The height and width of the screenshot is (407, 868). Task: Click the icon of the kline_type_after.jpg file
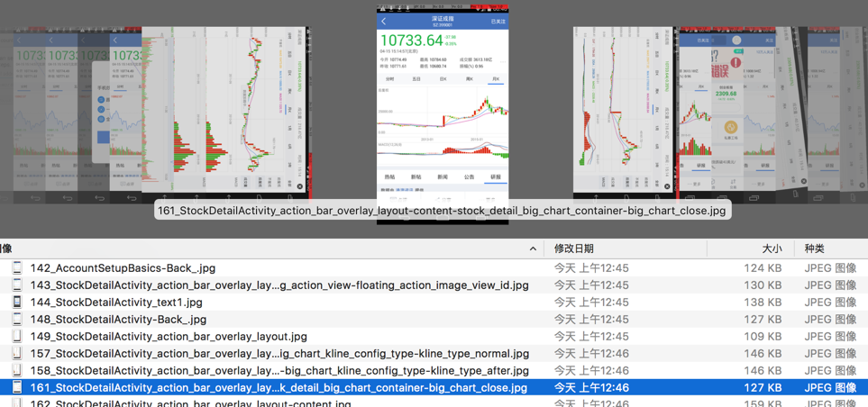[x=17, y=370]
